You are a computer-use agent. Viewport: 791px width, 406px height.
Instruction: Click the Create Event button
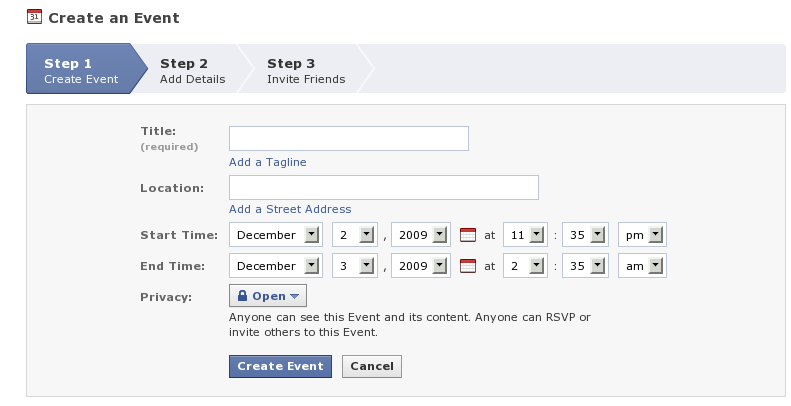click(x=280, y=366)
